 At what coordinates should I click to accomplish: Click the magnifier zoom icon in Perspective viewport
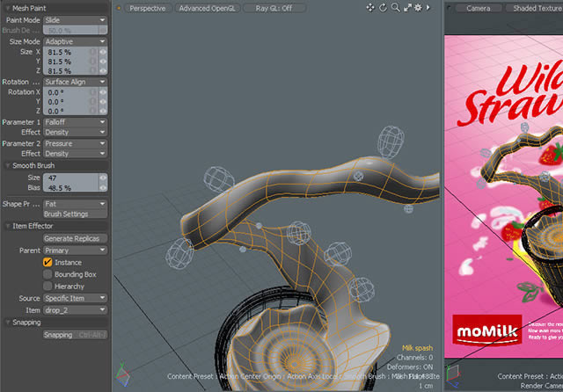395,8
